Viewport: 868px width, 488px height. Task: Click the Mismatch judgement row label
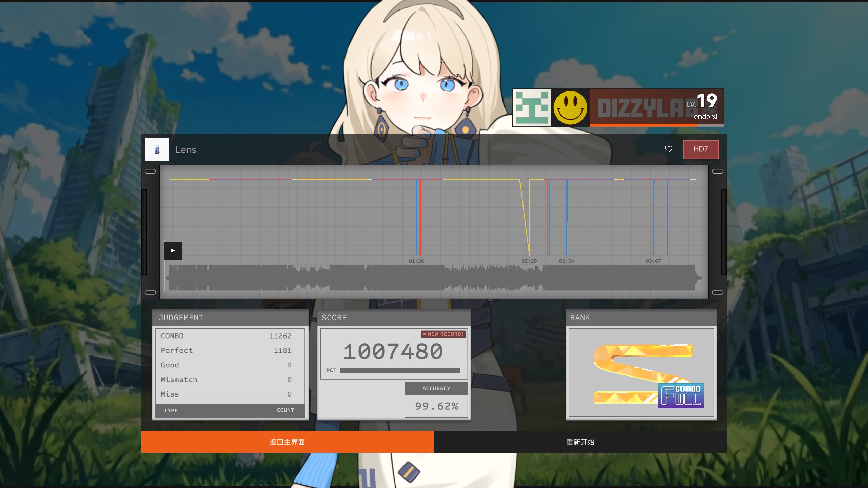tap(179, 380)
